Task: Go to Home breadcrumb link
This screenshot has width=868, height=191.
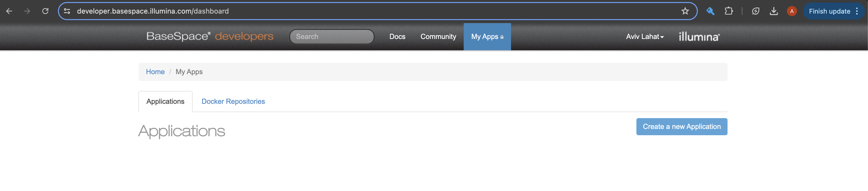Action: tap(155, 72)
